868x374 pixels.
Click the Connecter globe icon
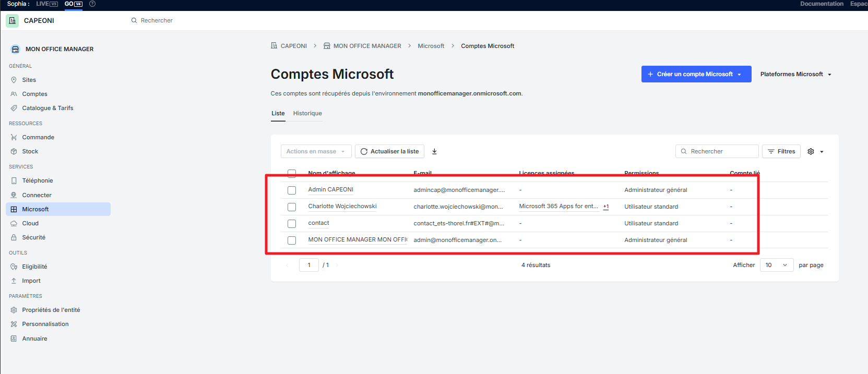pos(14,195)
